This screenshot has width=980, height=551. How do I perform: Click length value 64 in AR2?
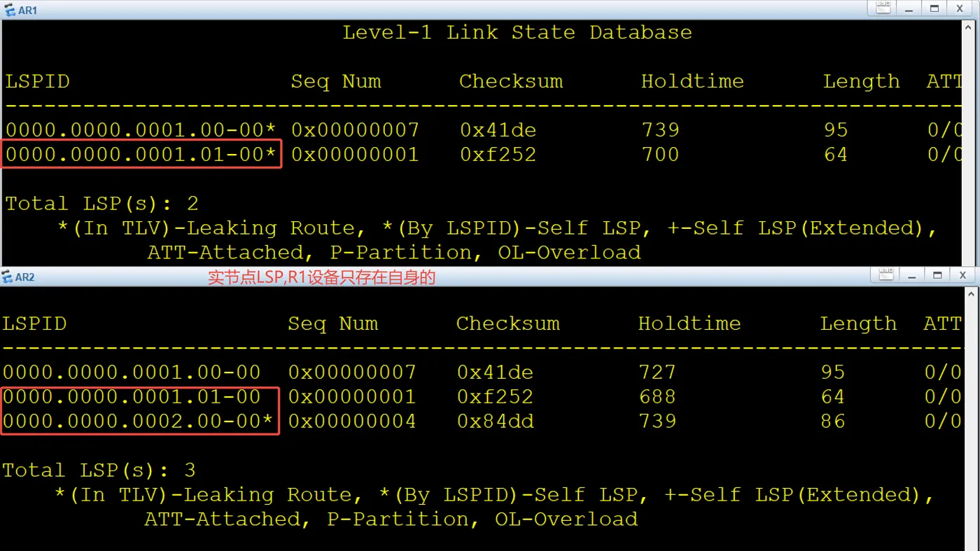click(x=833, y=397)
